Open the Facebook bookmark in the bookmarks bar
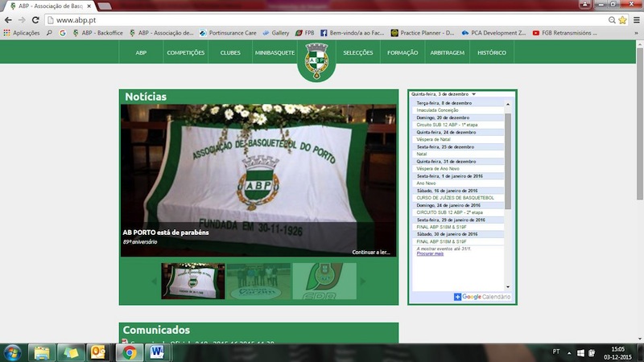Viewport: 644px width, 362px height. pos(354,33)
